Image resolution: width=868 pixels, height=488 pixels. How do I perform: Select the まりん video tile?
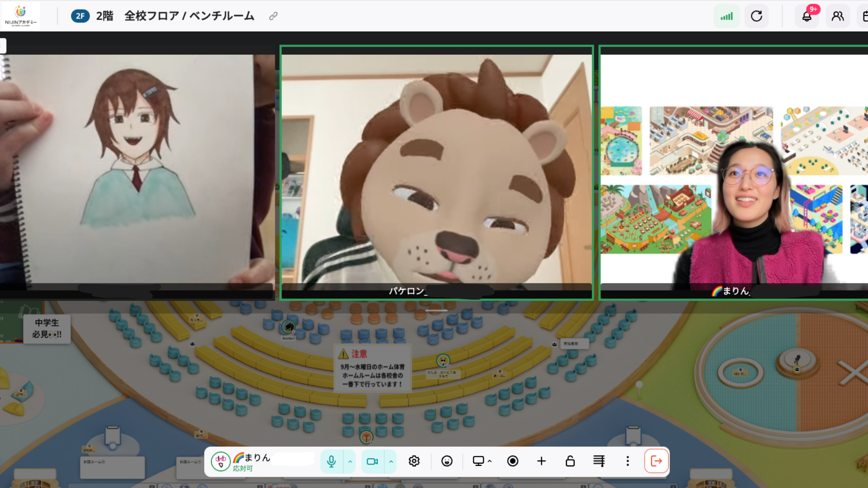coord(734,173)
